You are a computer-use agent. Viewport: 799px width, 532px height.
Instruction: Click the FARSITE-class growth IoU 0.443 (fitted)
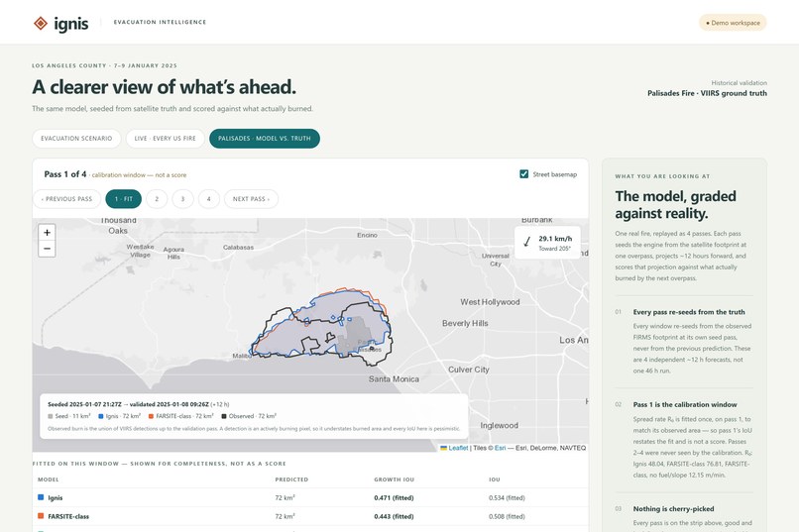(x=394, y=516)
